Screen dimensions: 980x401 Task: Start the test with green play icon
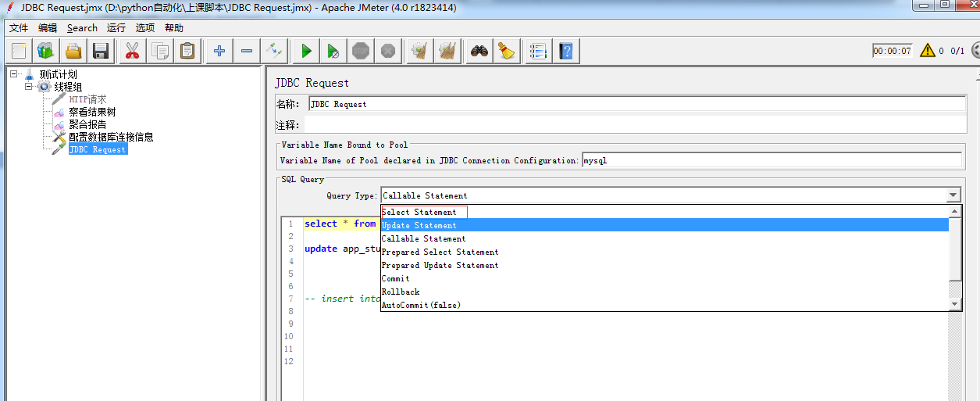(x=306, y=51)
